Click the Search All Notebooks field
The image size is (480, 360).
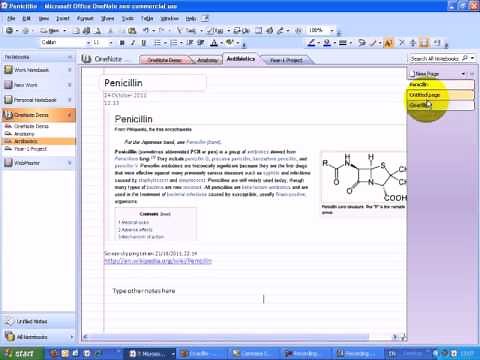[434, 58]
